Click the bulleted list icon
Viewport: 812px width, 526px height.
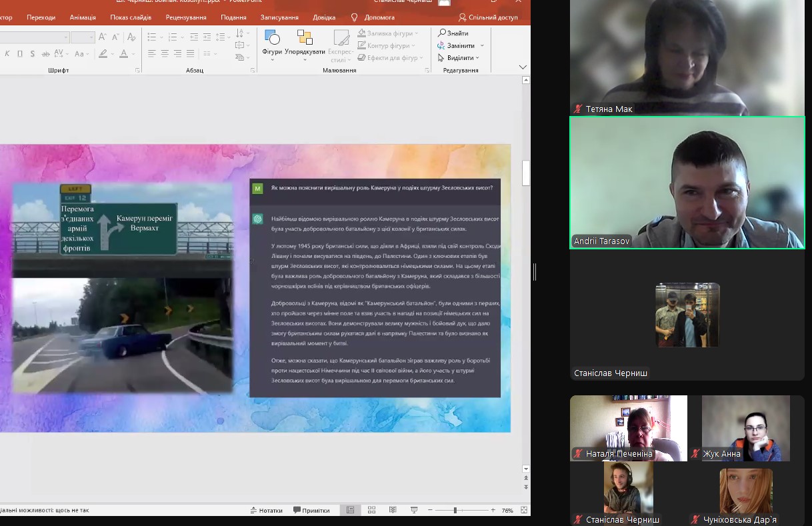pos(151,37)
